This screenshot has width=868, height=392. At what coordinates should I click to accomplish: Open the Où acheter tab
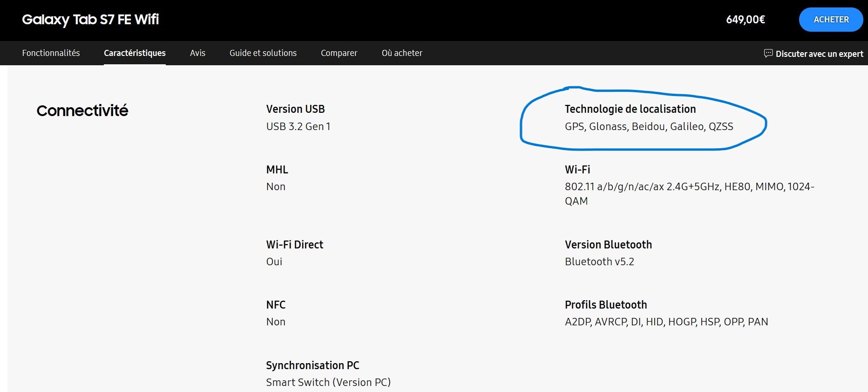[x=402, y=53]
